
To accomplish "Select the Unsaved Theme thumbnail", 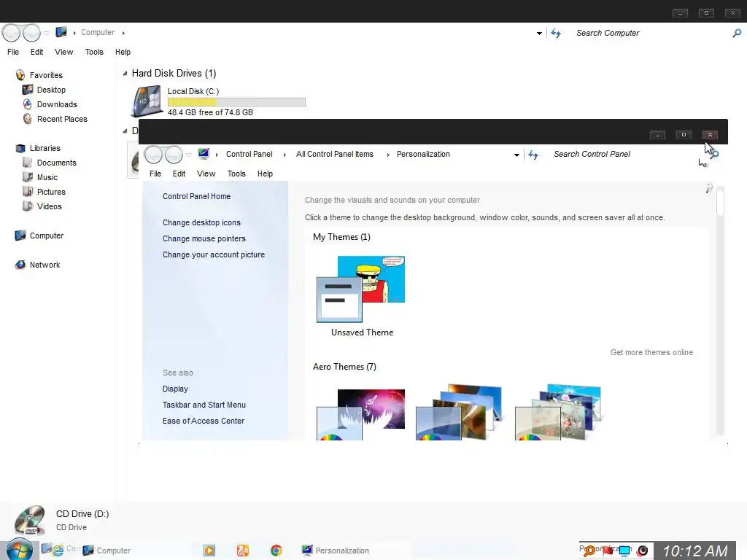I will [x=361, y=289].
